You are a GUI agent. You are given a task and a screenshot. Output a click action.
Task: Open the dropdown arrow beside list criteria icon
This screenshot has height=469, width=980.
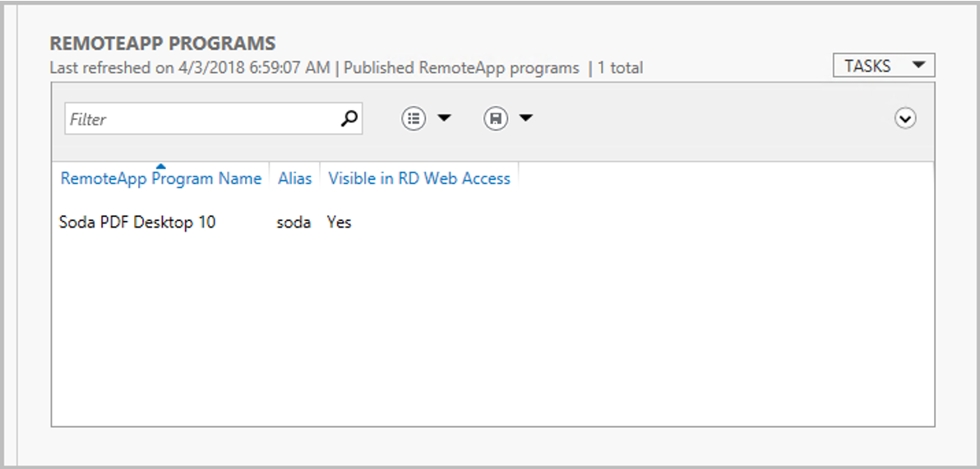point(444,117)
